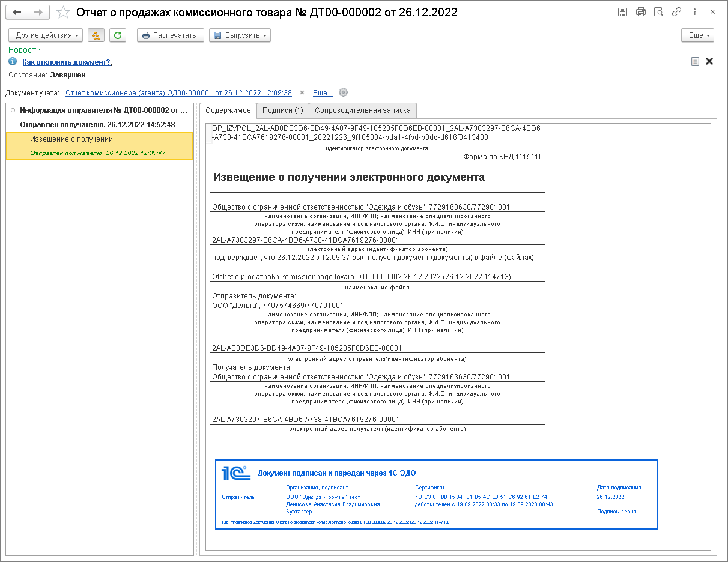Screen dimensions: 728x562
Task: Select Извещение о получении tree row
Action: 100,146
